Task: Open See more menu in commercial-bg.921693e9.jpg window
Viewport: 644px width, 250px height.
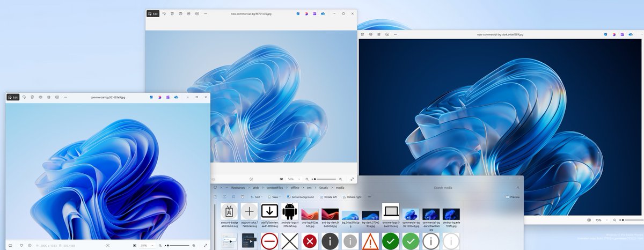Action: [65, 97]
